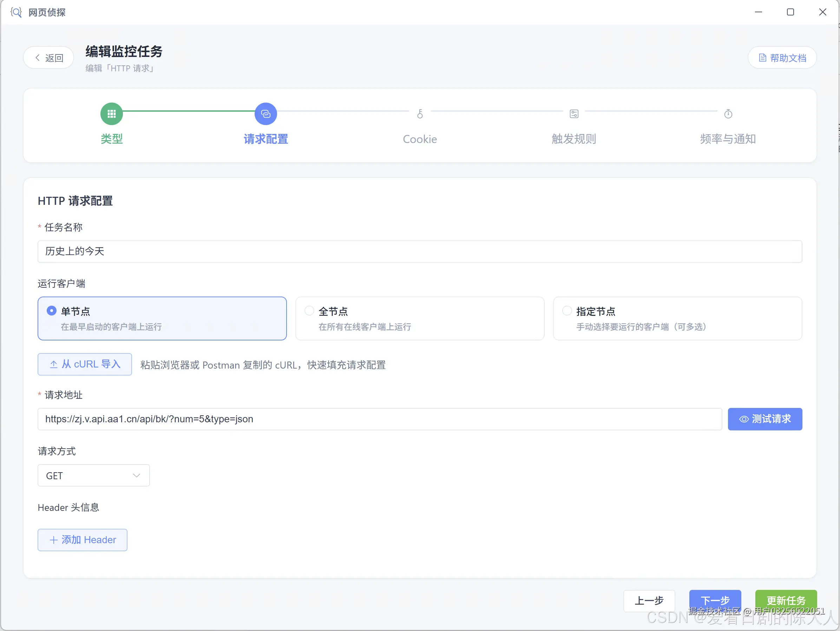Viewport: 840px width, 631px height.
Task: Click the eye icon in 测试请求
Action: (x=744, y=419)
